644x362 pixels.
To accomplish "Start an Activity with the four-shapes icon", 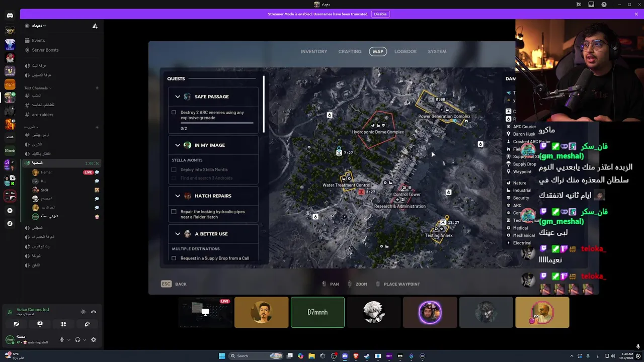I will [x=63, y=324].
